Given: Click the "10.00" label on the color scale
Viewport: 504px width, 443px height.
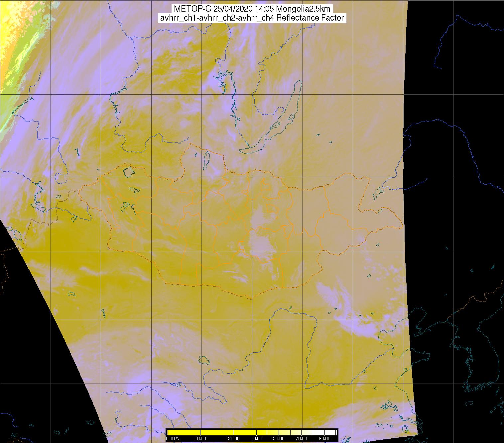Looking at the screenshot, I should coord(200,439).
